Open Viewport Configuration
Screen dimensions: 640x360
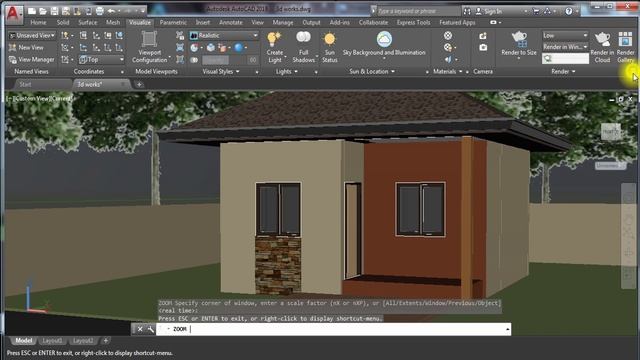coord(149,47)
